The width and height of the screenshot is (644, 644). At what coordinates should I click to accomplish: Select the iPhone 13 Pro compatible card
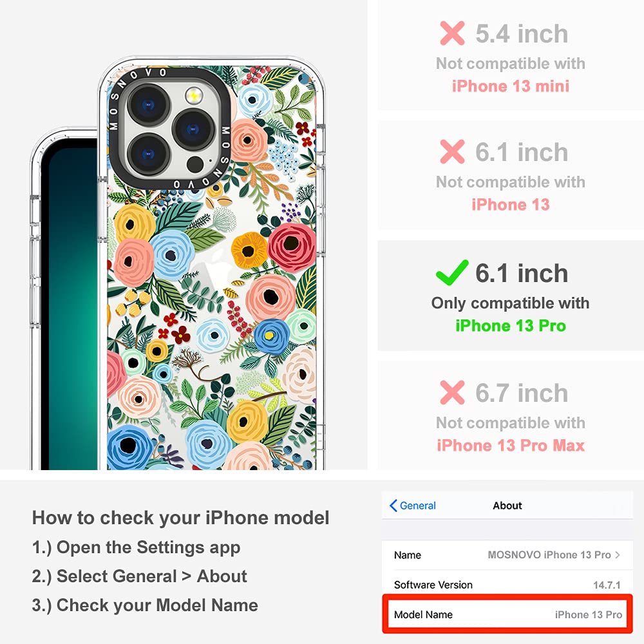pyautogui.click(x=511, y=296)
